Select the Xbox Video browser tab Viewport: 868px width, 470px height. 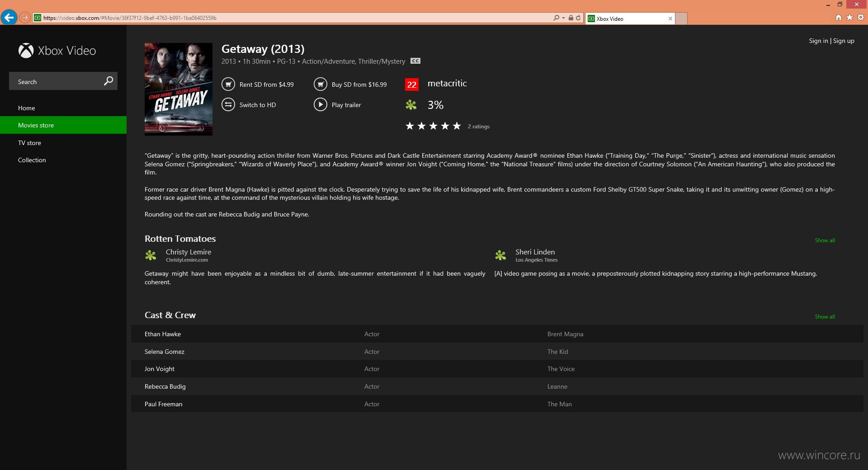click(630, 19)
